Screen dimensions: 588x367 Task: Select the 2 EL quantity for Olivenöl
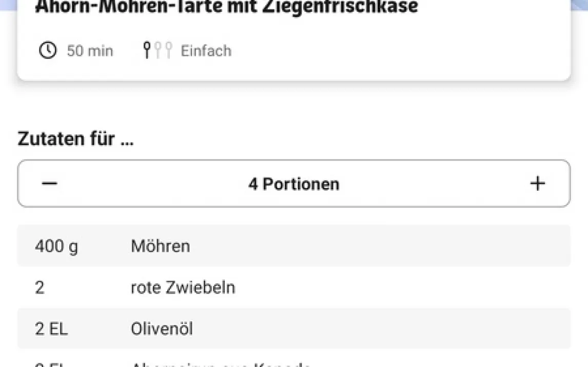pos(51,329)
